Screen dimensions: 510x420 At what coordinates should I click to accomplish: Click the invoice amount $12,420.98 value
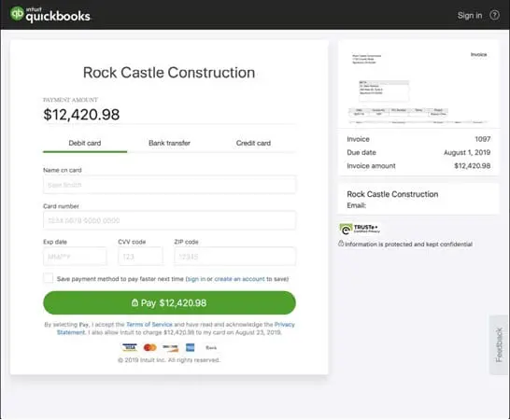pyautogui.click(x=473, y=166)
